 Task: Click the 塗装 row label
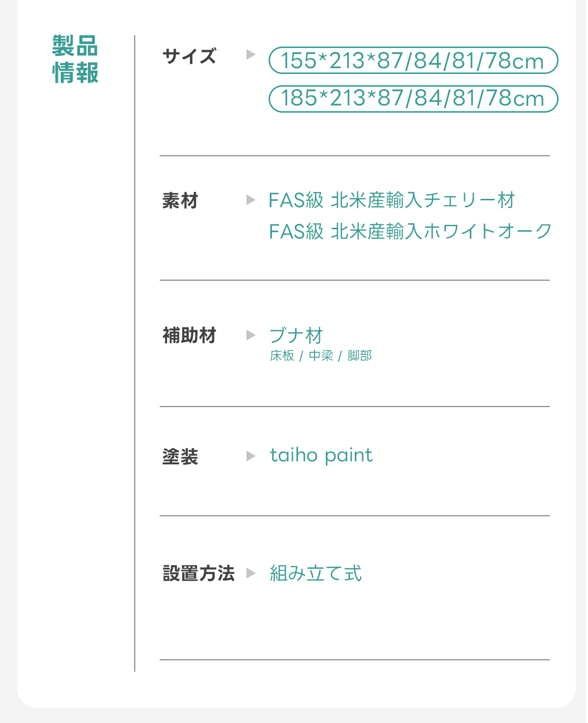tap(180, 457)
